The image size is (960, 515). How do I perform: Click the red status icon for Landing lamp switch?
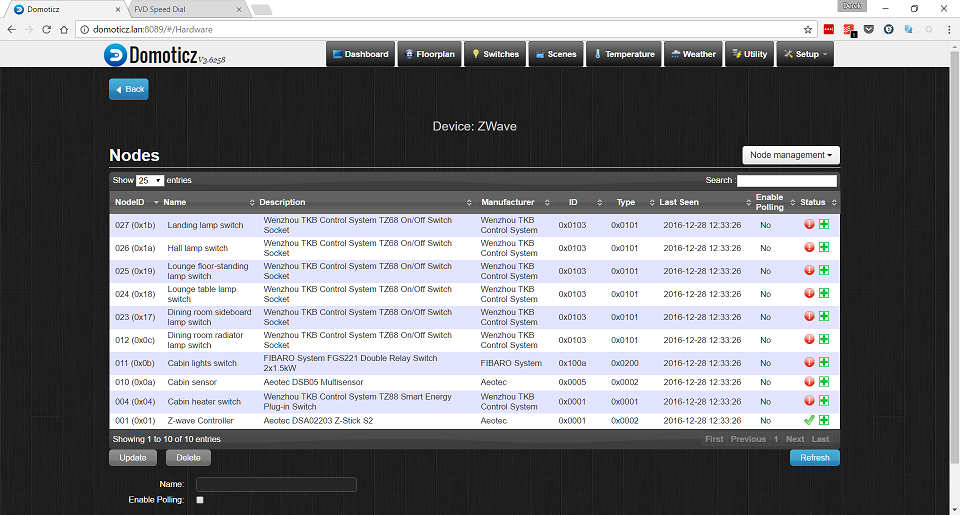click(x=809, y=224)
